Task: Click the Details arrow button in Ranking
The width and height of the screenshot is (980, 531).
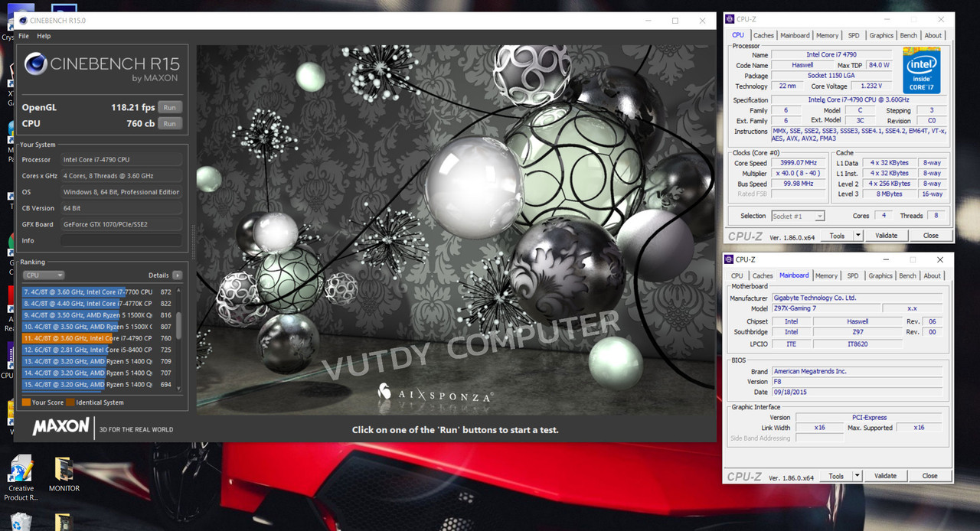Action: coord(178,275)
